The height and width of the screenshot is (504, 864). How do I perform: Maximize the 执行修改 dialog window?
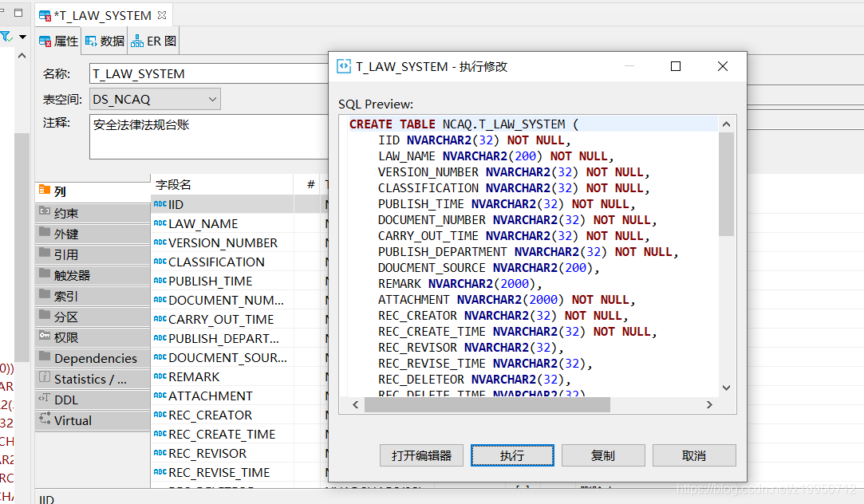tap(676, 67)
